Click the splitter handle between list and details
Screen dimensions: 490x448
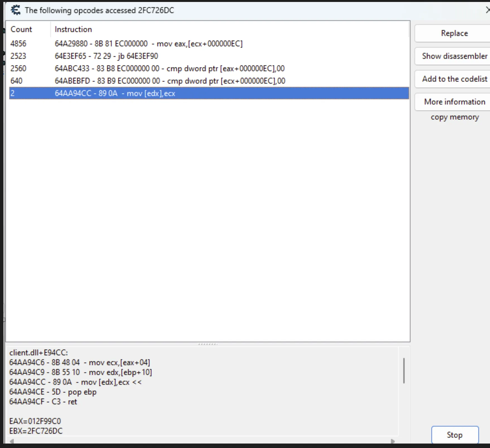pyautogui.click(x=208, y=344)
